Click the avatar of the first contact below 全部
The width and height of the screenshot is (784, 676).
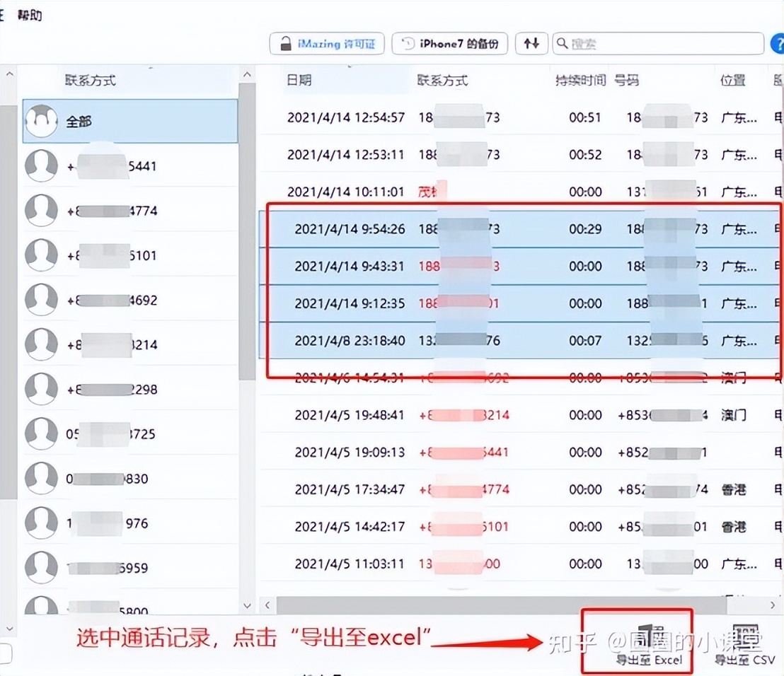point(41,165)
